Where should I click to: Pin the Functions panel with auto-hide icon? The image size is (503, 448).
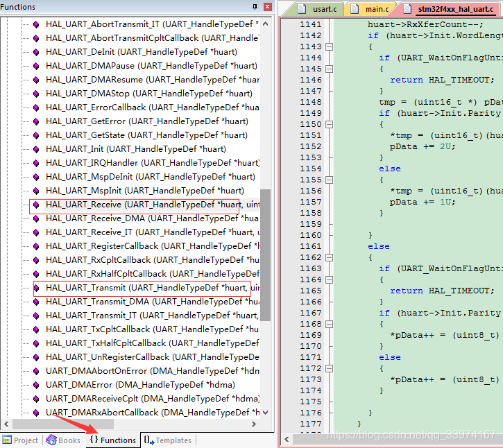coord(255,7)
